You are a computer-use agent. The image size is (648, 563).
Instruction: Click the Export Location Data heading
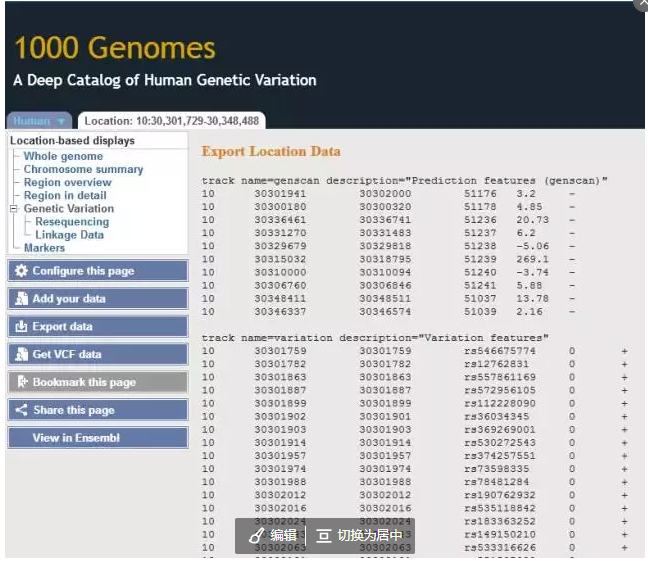(271, 151)
